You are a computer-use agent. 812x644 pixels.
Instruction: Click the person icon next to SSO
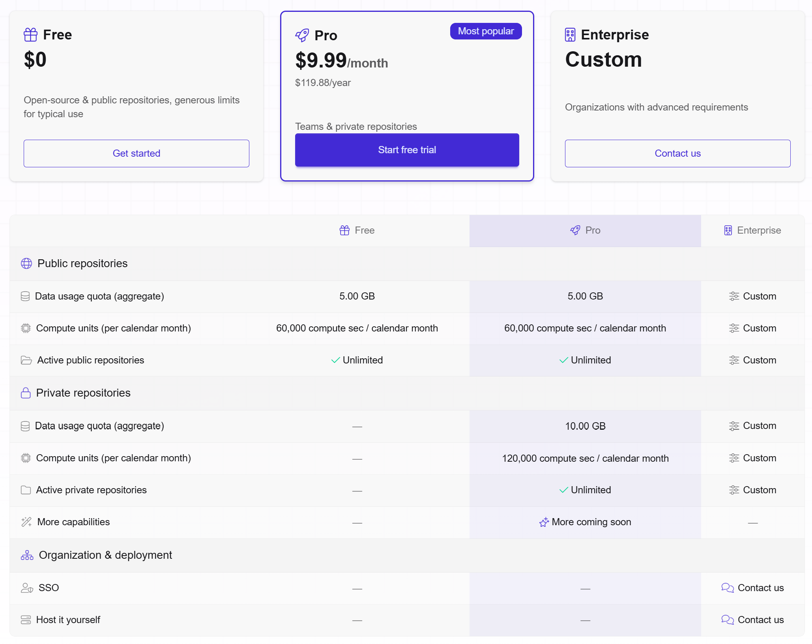pyautogui.click(x=26, y=588)
